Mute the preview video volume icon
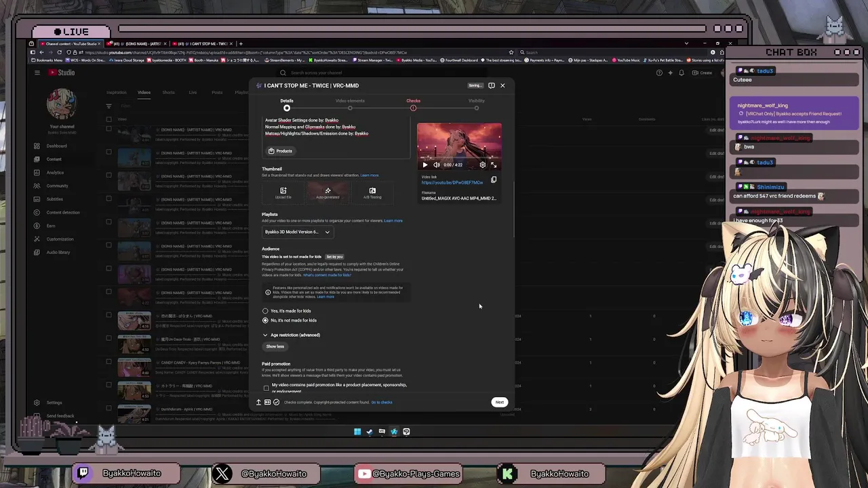This screenshot has width=868, height=488. tap(436, 165)
